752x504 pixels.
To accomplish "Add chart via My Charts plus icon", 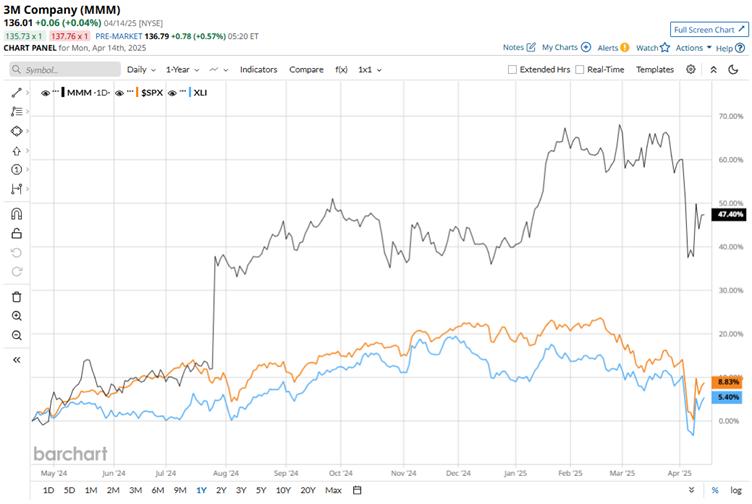I will pos(586,47).
